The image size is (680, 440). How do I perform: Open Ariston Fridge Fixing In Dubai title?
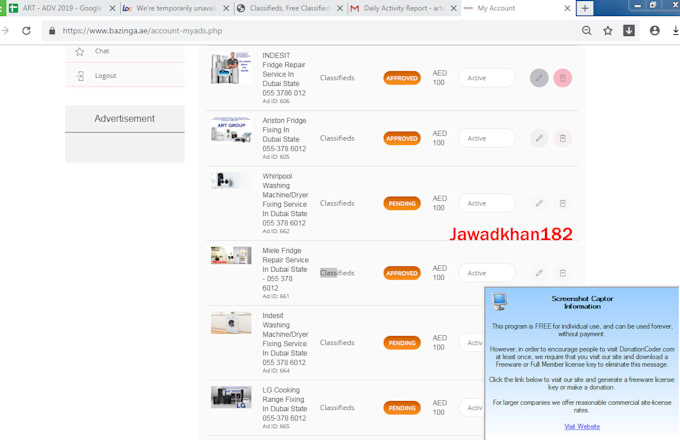tap(284, 134)
